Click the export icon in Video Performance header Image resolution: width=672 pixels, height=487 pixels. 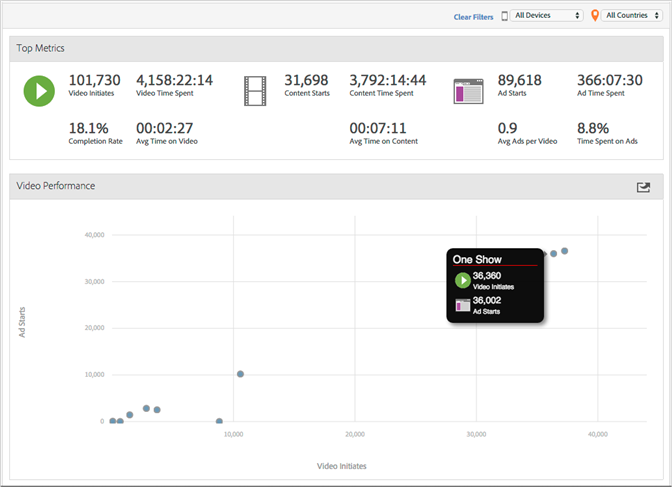pos(643,187)
